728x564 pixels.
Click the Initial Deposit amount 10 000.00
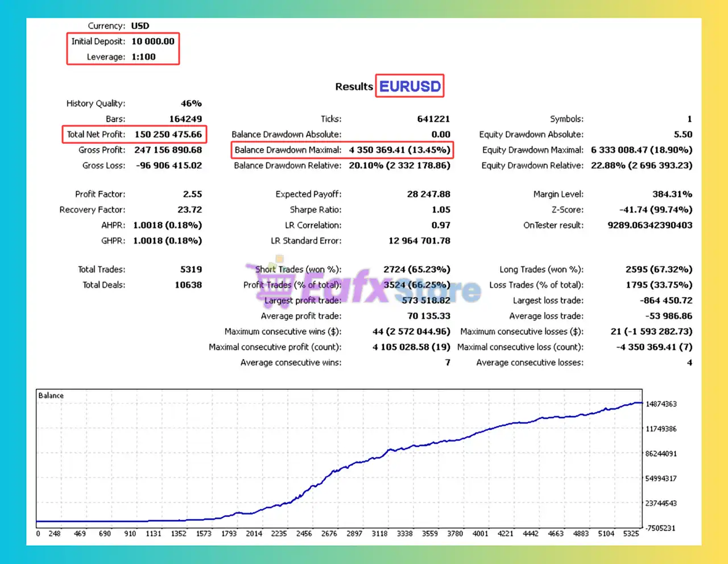152,42
